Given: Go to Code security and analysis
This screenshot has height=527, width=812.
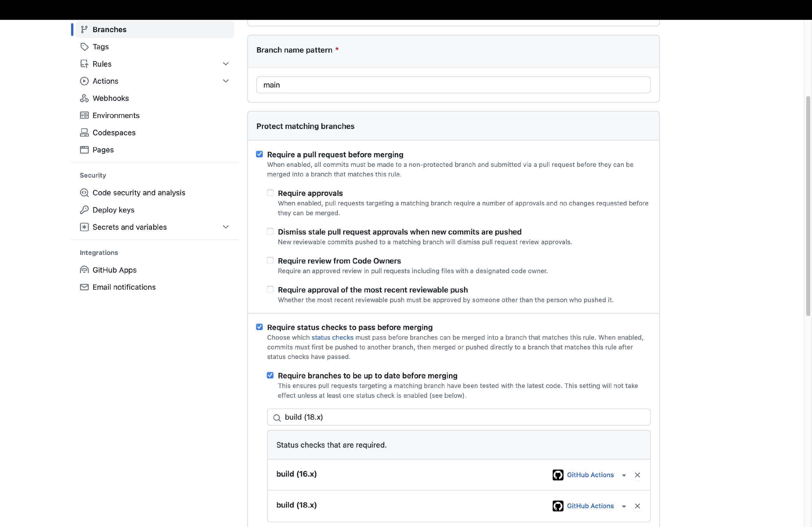Looking at the screenshot, I should point(139,193).
